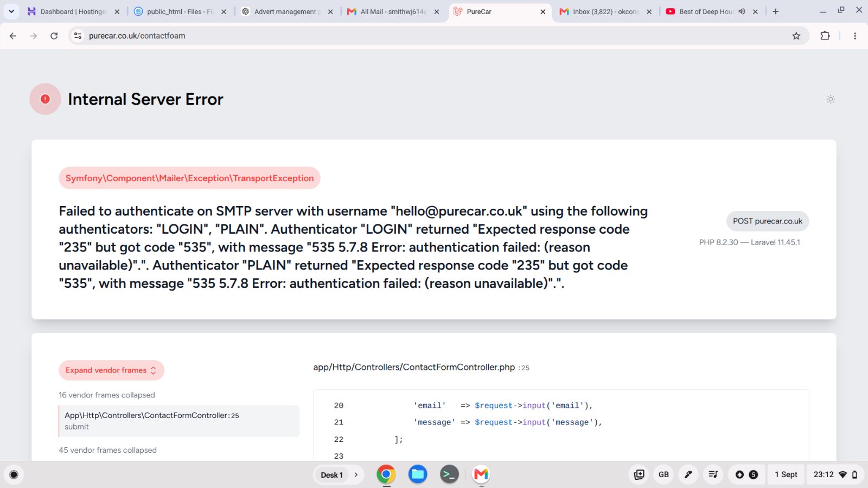Open the tab search dropdown
Image resolution: width=868 pixels, height=488 pixels.
click(11, 11)
